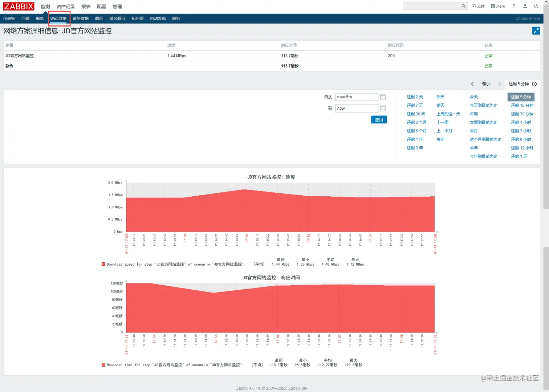Click the 应用 apply button
Image resolution: width=549 pixels, height=392 pixels.
coord(379,120)
